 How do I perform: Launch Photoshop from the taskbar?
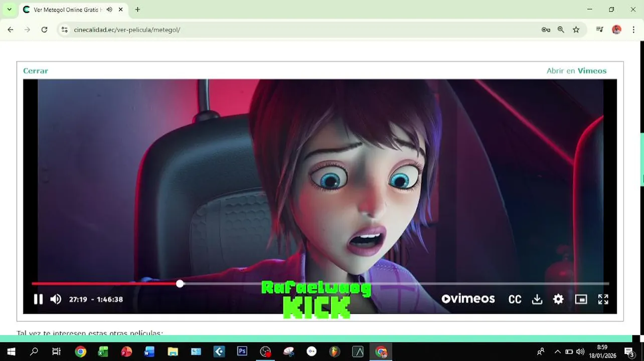(242, 352)
